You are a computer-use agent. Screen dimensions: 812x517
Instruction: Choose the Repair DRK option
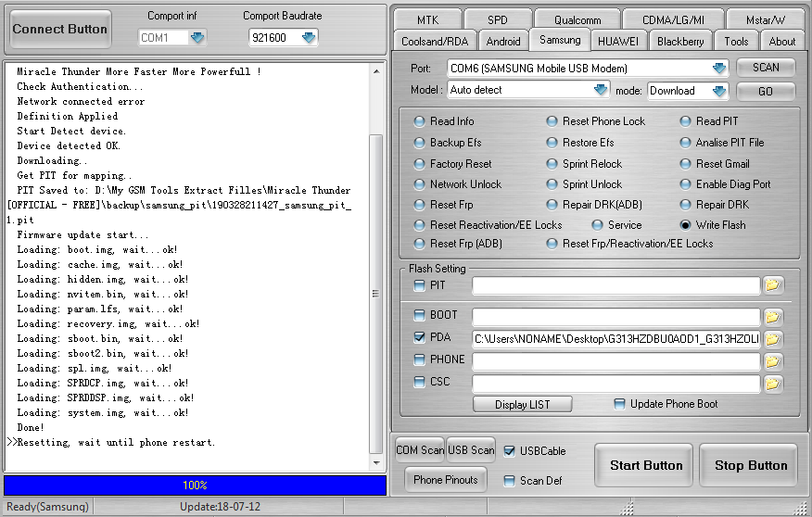click(685, 205)
